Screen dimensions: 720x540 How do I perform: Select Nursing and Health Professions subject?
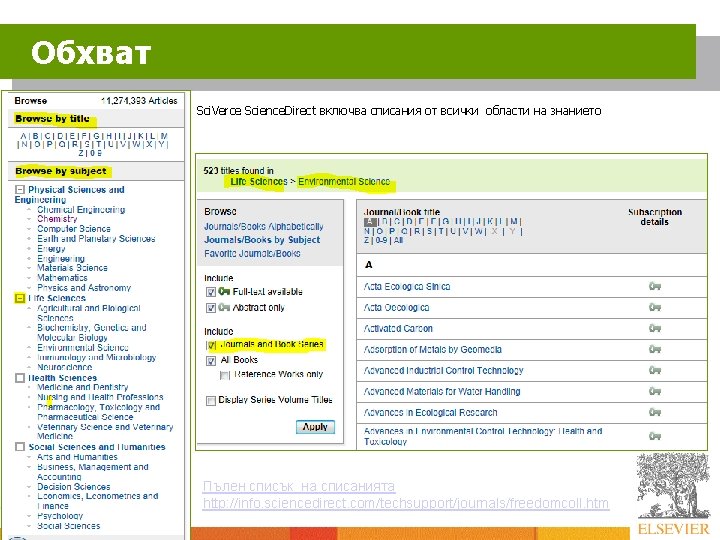tap(100, 397)
